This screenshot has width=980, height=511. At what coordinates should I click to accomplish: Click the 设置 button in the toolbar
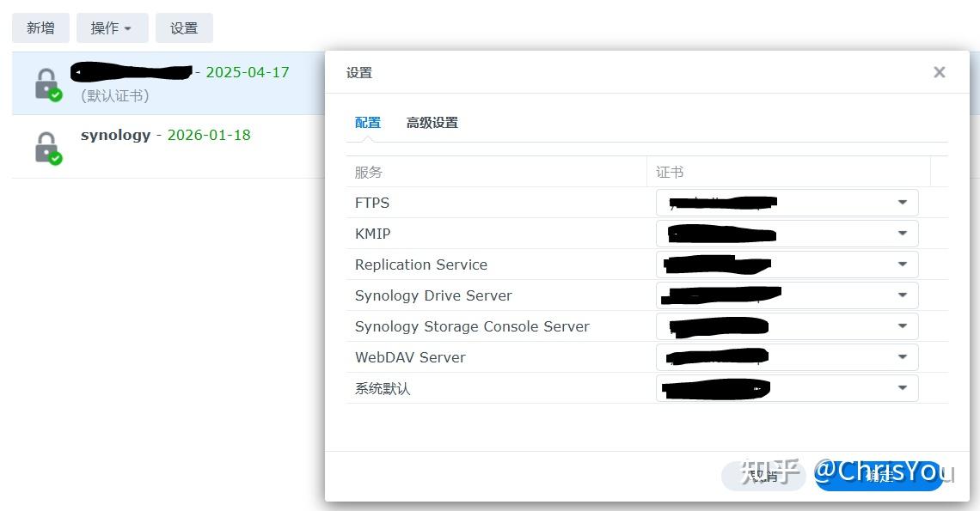184,27
